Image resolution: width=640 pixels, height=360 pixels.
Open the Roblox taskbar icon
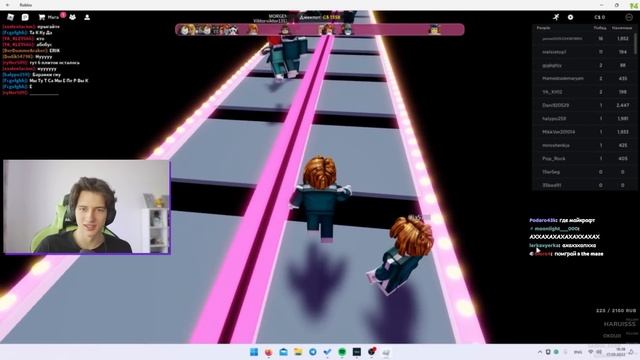(386, 352)
